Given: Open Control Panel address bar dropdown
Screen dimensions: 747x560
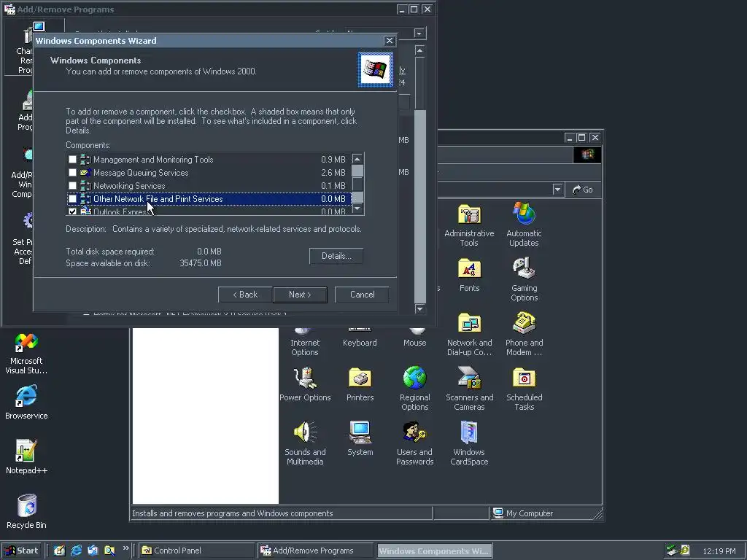Looking at the screenshot, I should 557,190.
